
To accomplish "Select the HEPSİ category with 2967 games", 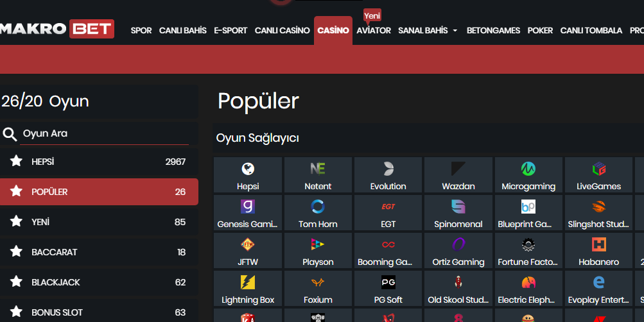I will 99,162.
